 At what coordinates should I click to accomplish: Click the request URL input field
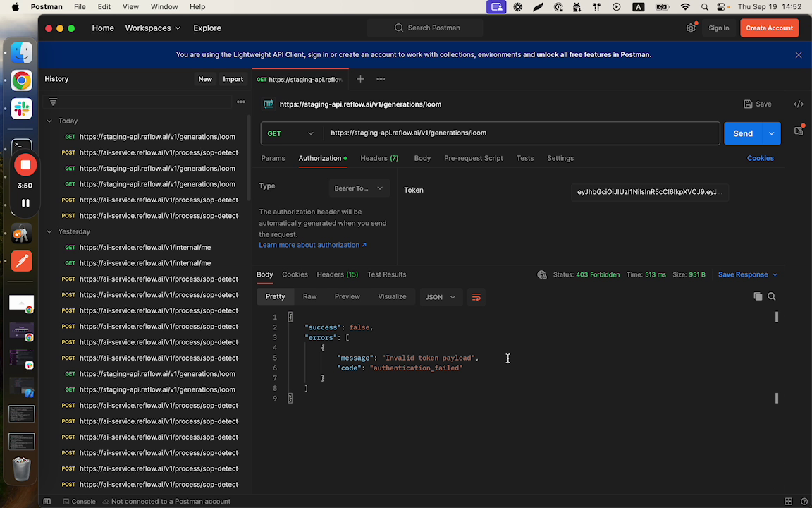pyautogui.click(x=522, y=133)
